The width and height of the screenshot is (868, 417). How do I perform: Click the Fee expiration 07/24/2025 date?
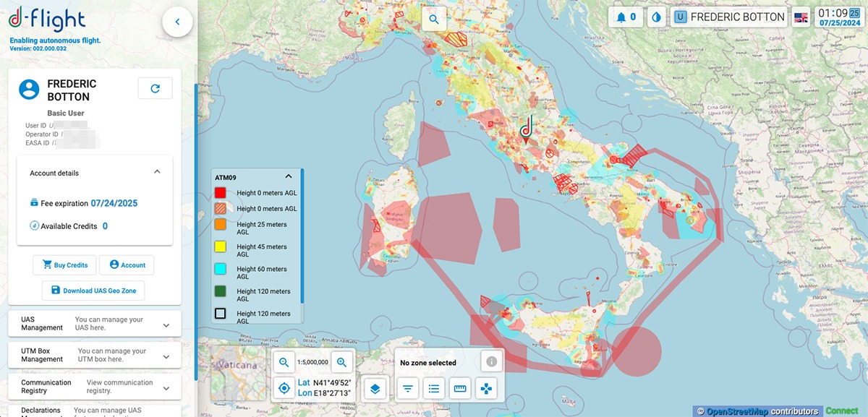pyautogui.click(x=114, y=203)
